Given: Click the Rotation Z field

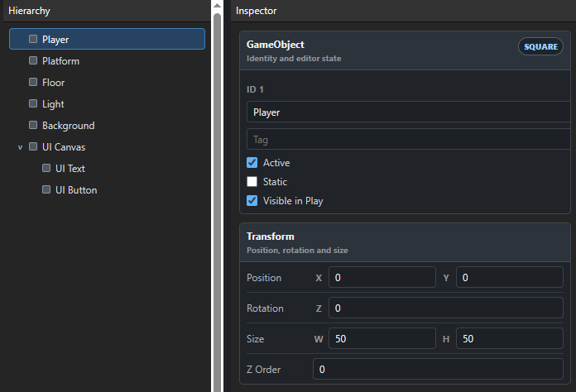Looking at the screenshot, I should pyautogui.click(x=446, y=308).
